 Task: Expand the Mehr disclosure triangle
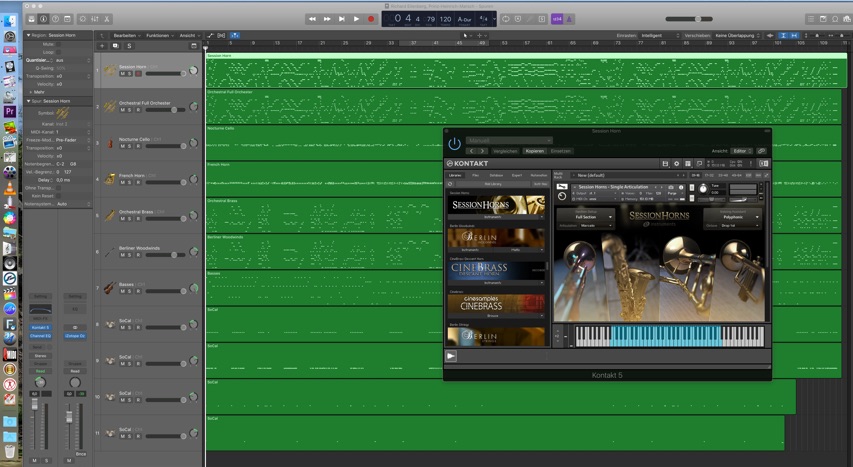(x=30, y=92)
